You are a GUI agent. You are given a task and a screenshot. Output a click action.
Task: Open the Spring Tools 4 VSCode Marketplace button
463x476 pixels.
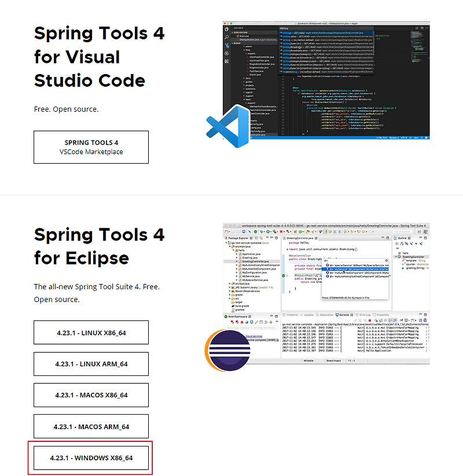[x=91, y=147]
